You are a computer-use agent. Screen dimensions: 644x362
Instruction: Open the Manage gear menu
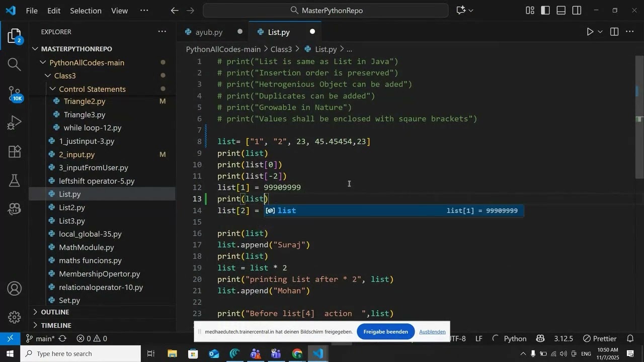14,317
